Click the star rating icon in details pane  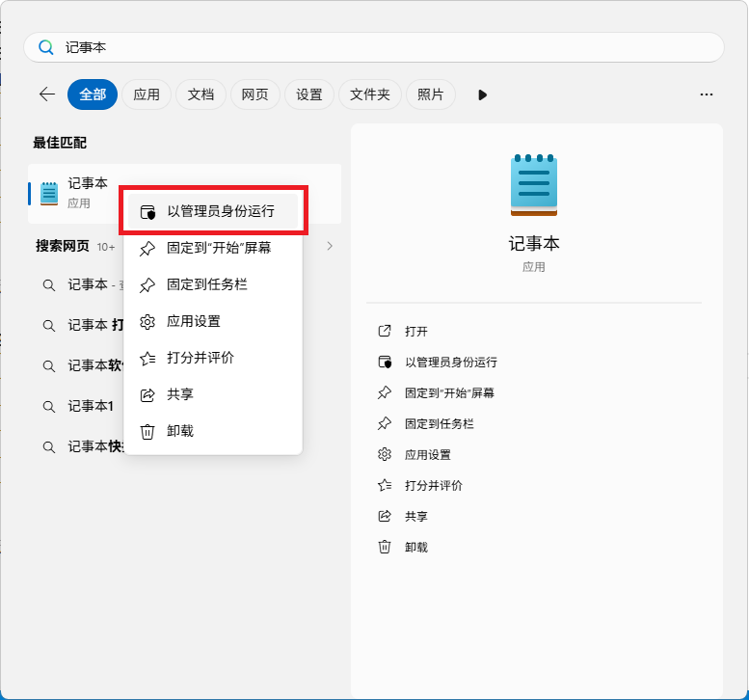coord(385,485)
